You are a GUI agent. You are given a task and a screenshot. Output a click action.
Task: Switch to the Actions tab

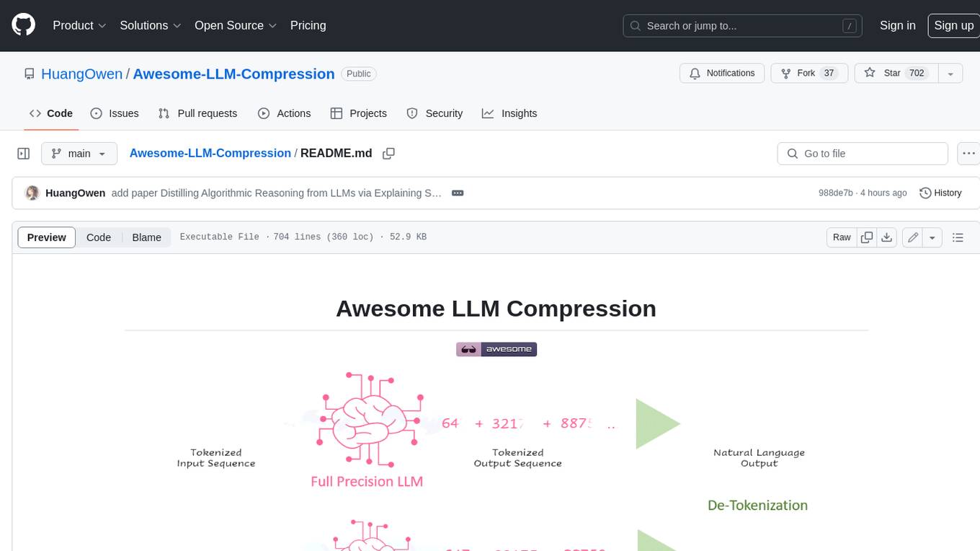point(285,113)
